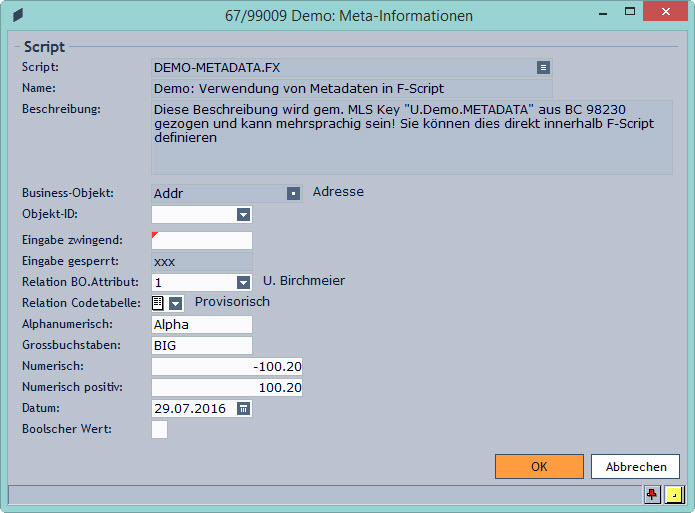Open the Datum calendar picker icon
The image size is (695, 513).
[x=243, y=408]
